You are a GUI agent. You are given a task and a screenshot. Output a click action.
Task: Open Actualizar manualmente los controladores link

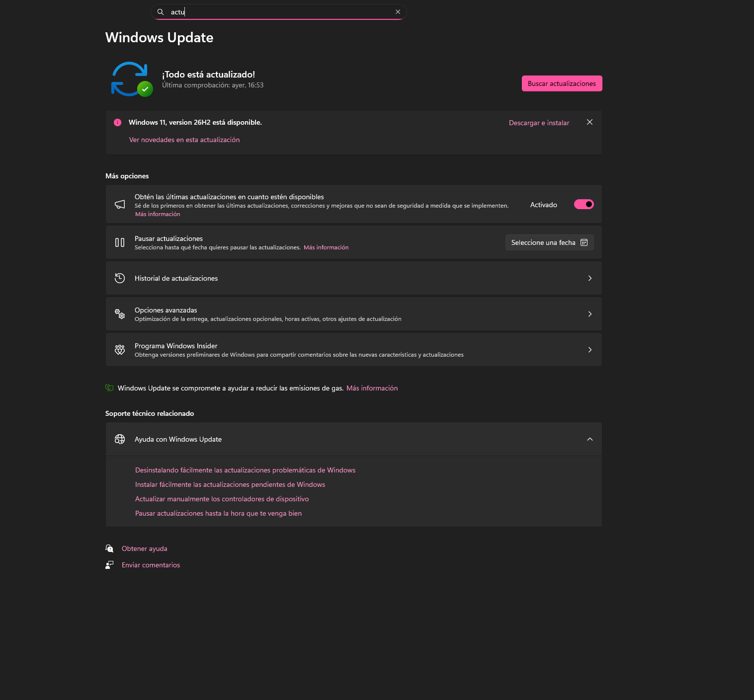[x=222, y=499]
